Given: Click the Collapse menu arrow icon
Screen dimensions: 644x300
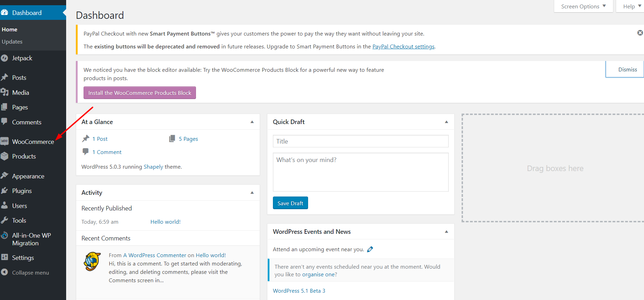Looking at the screenshot, I should pos(4,272).
